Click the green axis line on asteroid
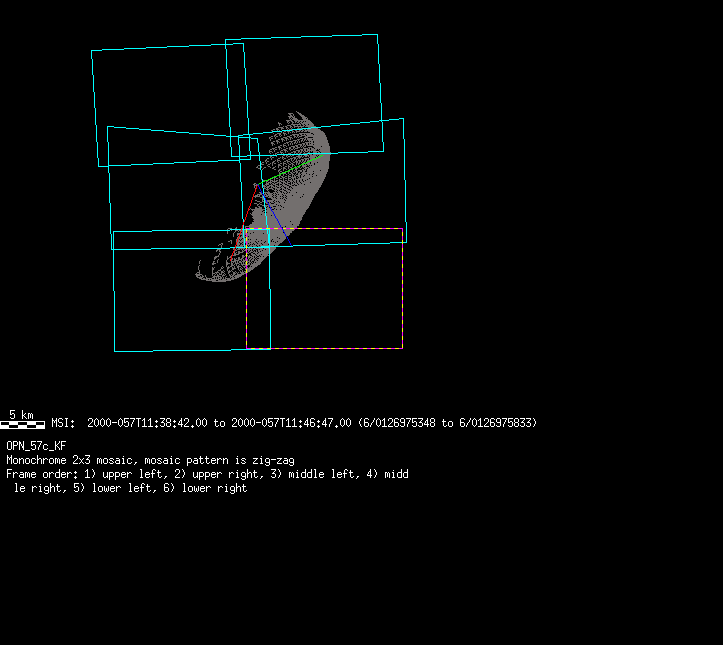 coord(290,170)
